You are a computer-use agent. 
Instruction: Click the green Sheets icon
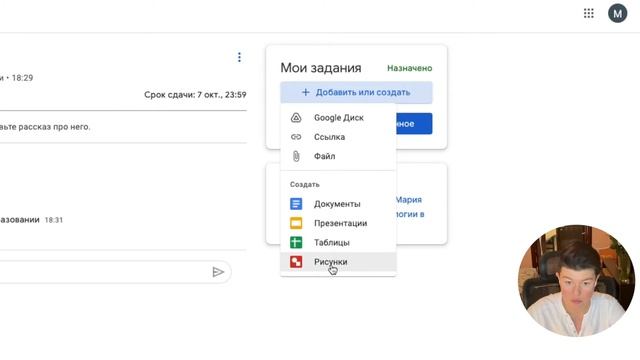(x=296, y=242)
